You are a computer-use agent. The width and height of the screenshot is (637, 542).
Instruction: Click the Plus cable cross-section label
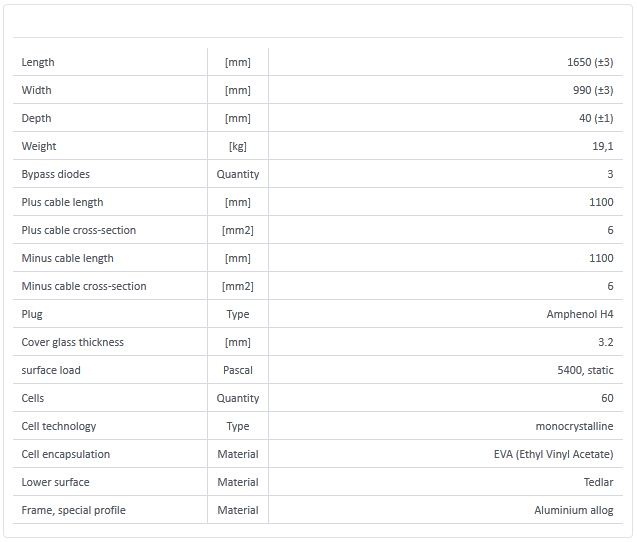click(x=79, y=230)
